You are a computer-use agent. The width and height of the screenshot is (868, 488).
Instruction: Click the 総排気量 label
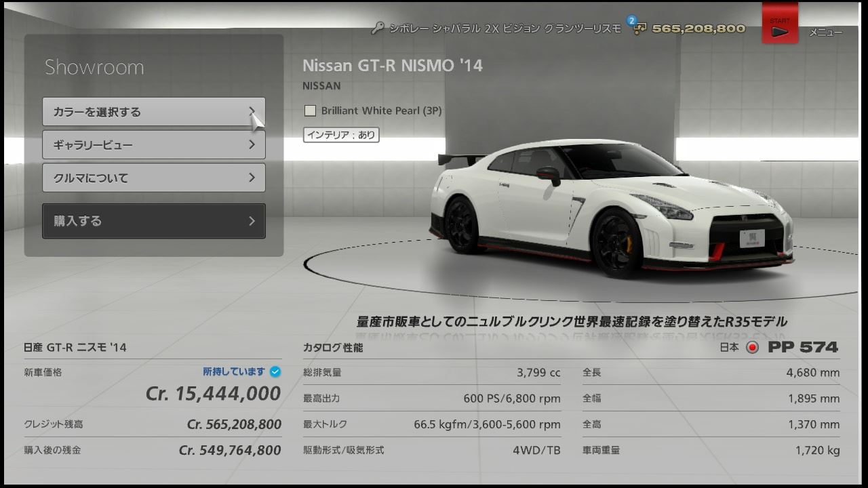(322, 373)
